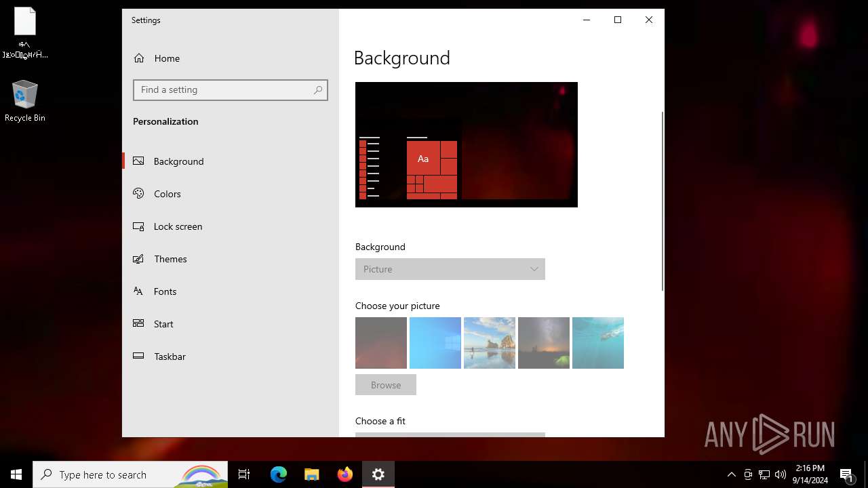
Task: Go to the Colors page
Action: [x=167, y=194]
